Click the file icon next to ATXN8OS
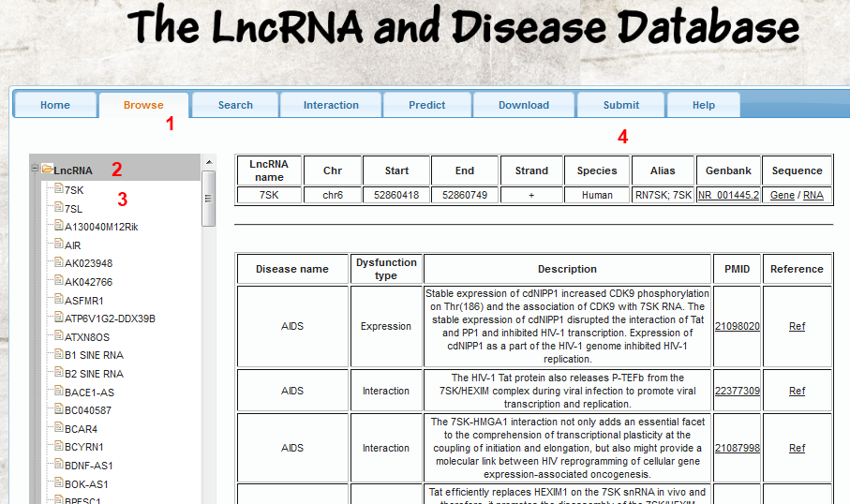Image resolution: width=850 pixels, height=504 pixels. point(58,336)
